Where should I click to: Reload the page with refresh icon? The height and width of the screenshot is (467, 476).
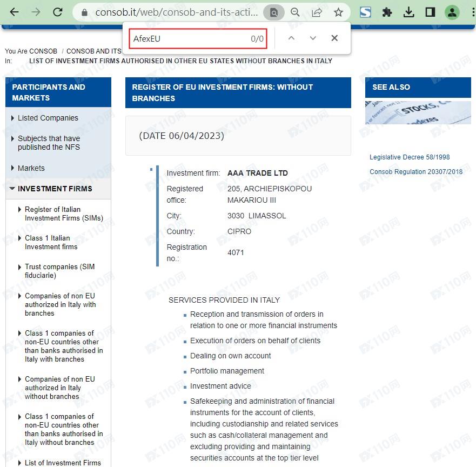(57, 12)
